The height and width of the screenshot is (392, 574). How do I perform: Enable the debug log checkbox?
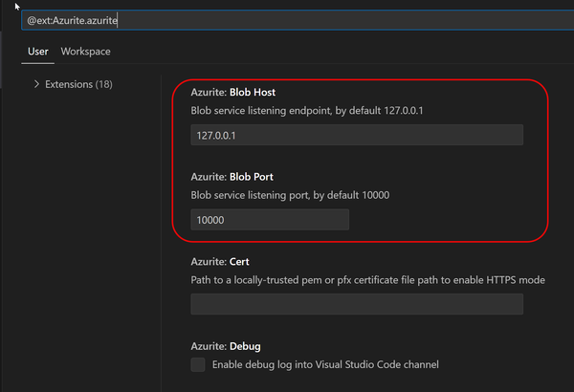pyautogui.click(x=198, y=364)
